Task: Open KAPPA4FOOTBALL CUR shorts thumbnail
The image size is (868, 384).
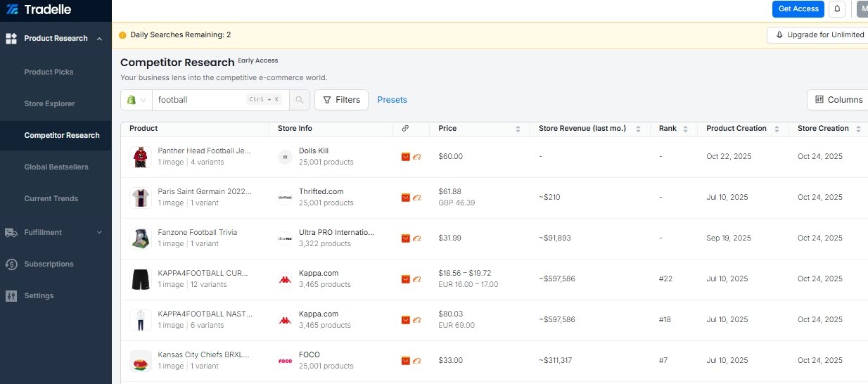Action: (141, 279)
